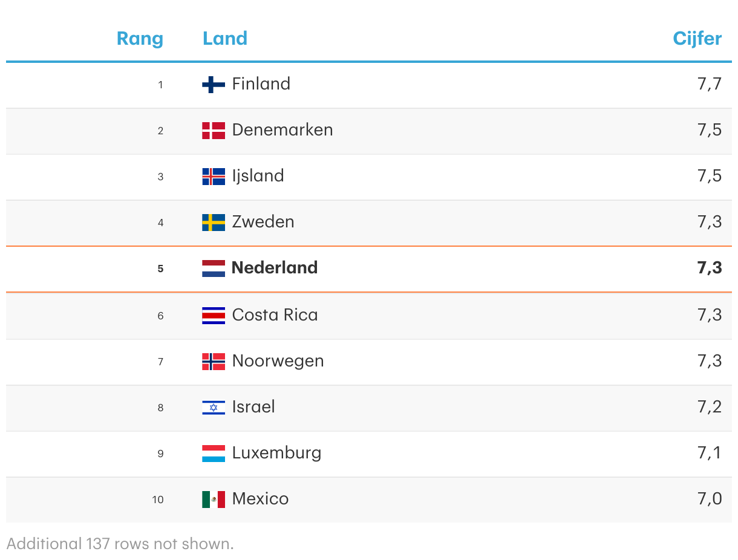
Task: Sort table by Rang column header
Action: (x=140, y=39)
